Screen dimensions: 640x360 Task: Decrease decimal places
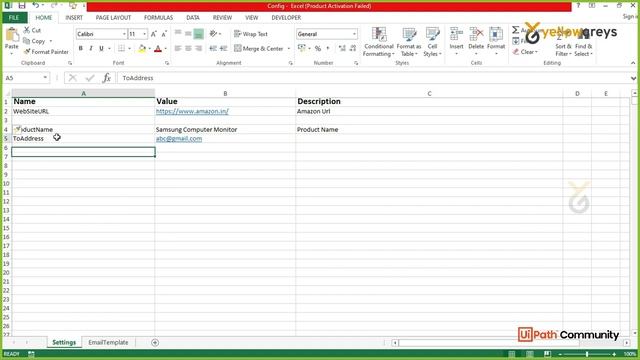click(353, 48)
